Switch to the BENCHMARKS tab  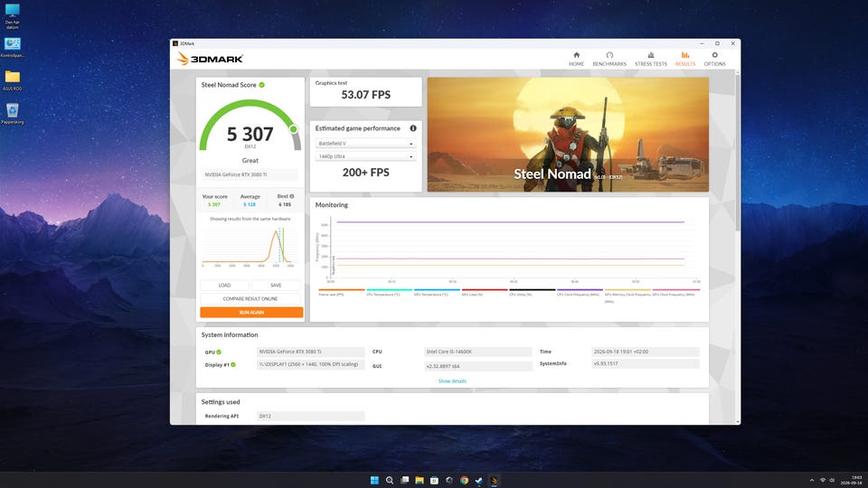pos(609,59)
